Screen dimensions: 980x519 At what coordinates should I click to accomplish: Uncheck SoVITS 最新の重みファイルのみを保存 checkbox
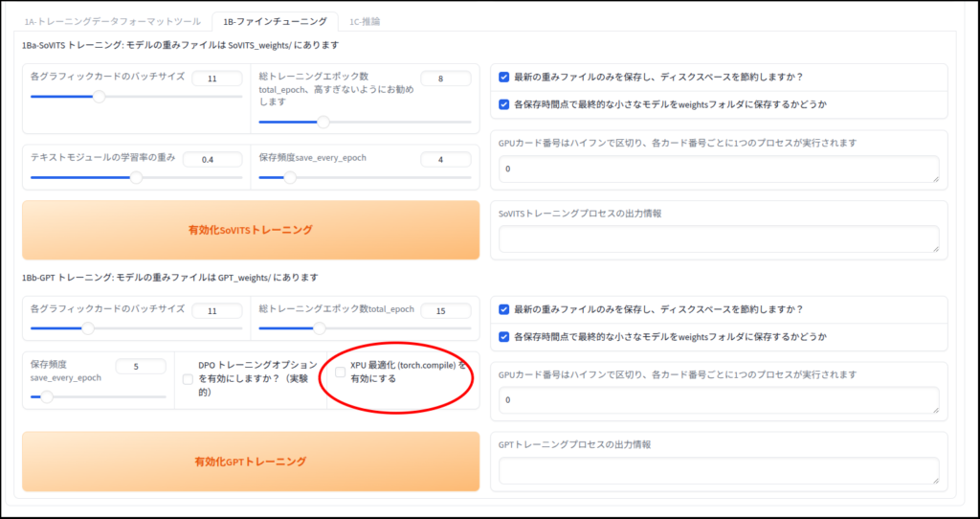pyautogui.click(x=504, y=78)
